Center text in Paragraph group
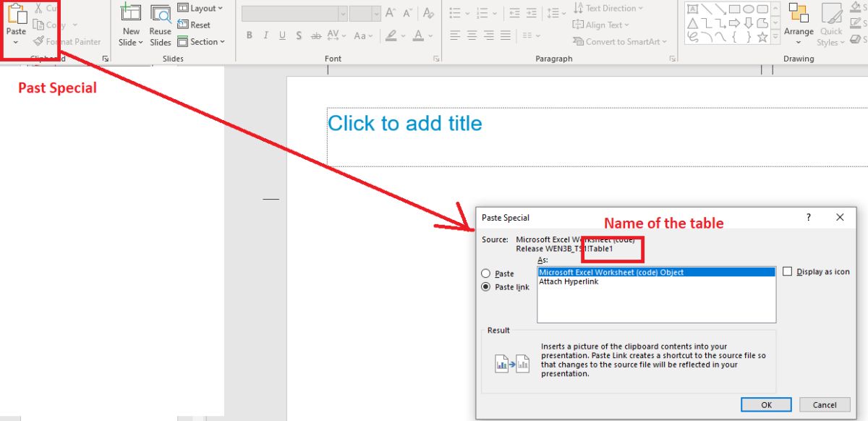Image resolution: width=868 pixels, height=421 pixels. point(472,35)
